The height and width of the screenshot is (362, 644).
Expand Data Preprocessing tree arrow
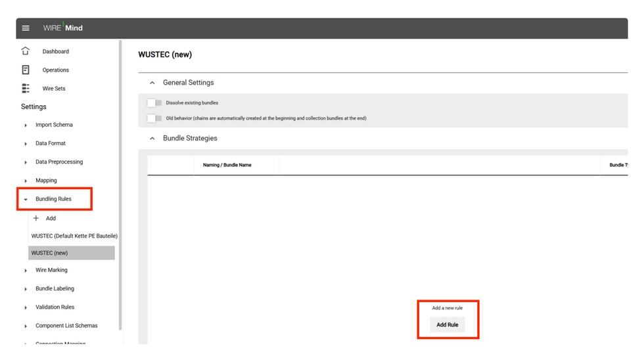point(26,162)
